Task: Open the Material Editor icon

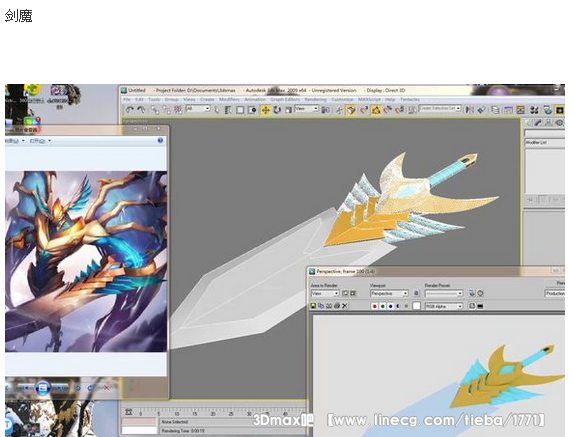Action: tap(534, 110)
